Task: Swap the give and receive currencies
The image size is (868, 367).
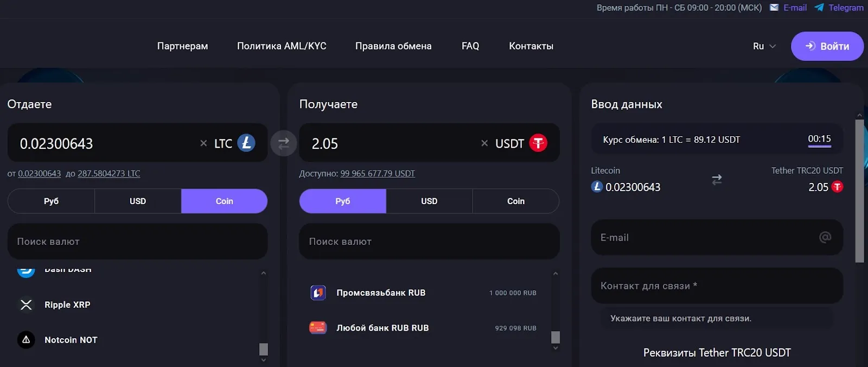Action: [x=284, y=143]
